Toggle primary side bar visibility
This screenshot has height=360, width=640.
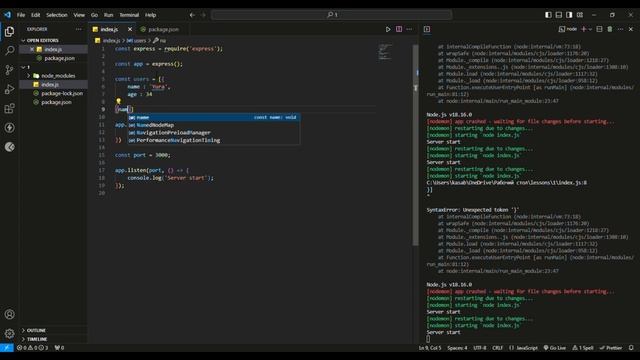tap(548, 15)
